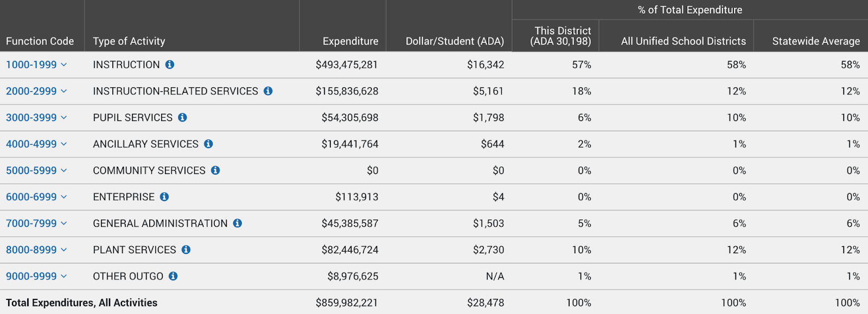Click the info icon next to INSTRUCTION
The width and height of the screenshot is (868, 314).
coord(170,65)
